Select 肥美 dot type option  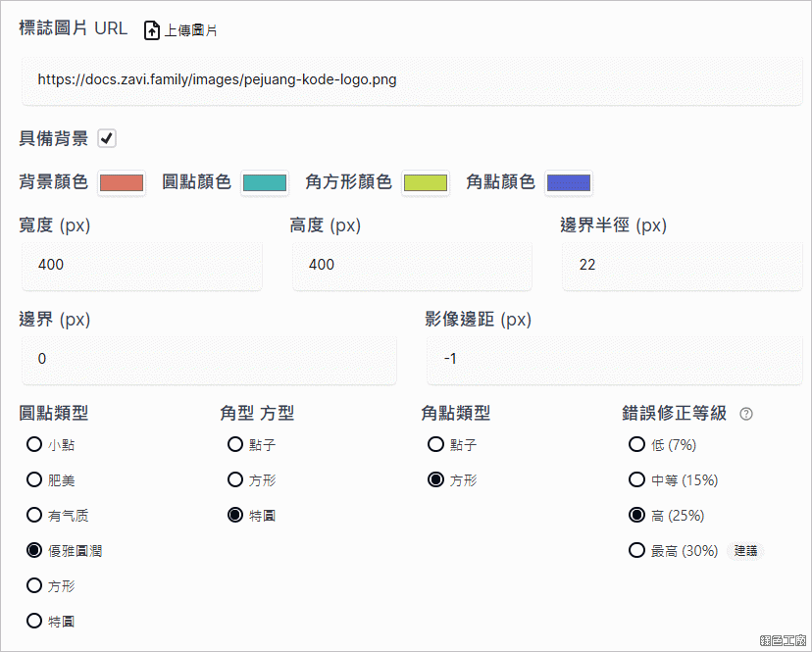(34, 480)
